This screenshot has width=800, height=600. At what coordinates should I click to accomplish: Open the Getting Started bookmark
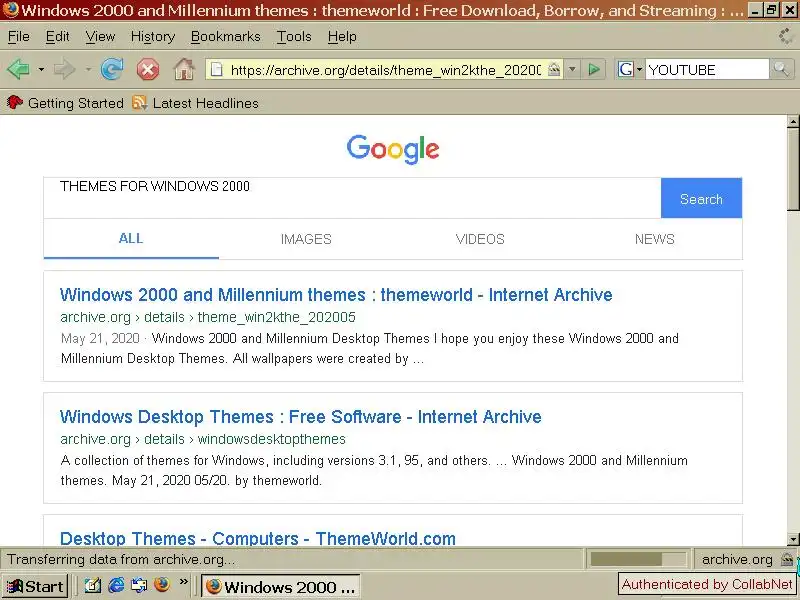click(65, 103)
